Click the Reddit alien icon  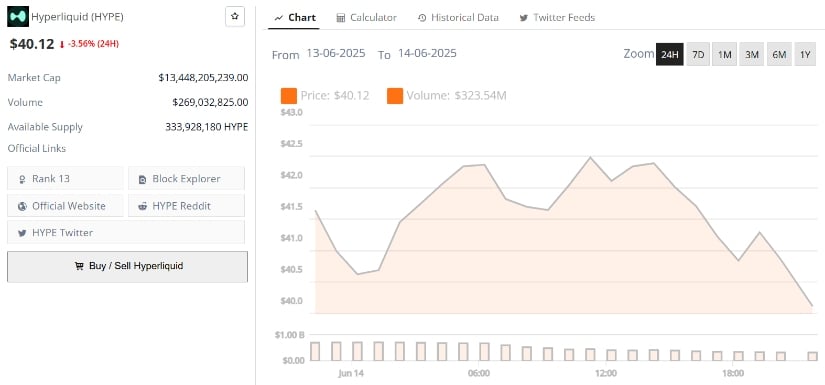coord(143,206)
